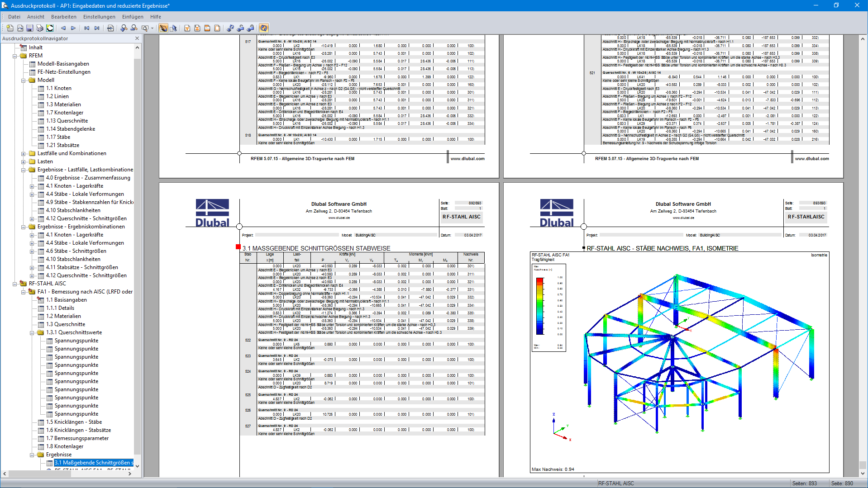Click the blue key icon with open padlock
Viewport: 868px width, 488px height.
click(240, 28)
